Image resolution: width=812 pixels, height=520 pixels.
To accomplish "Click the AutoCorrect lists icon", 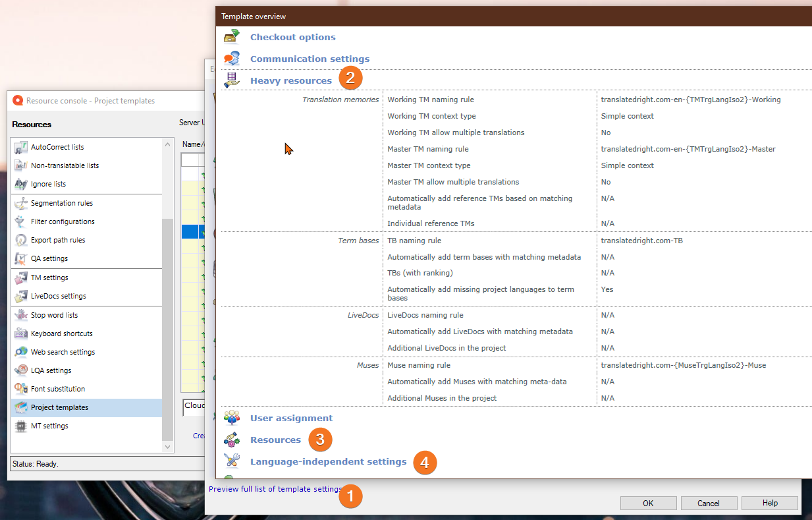I will pyautogui.click(x=21, y=147).
